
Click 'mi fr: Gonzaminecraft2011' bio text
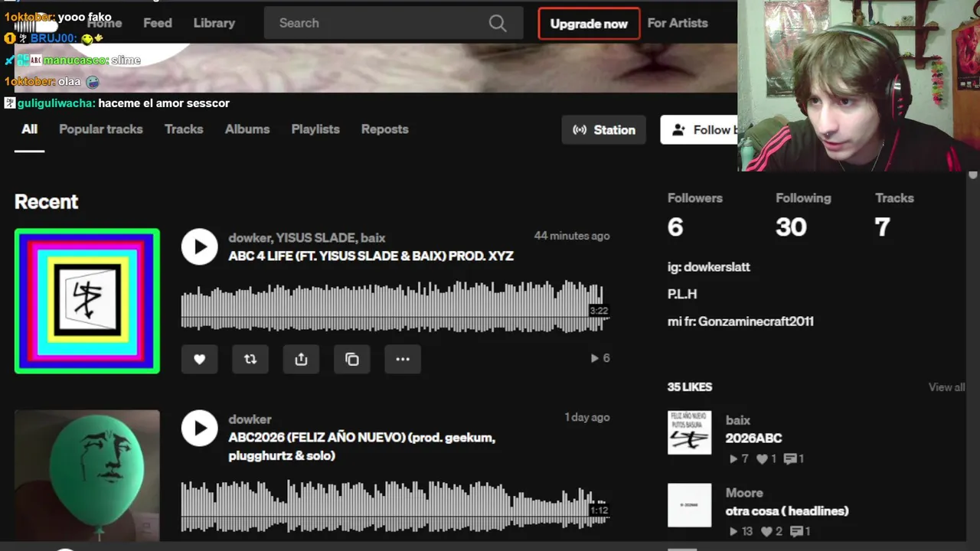click(x=740, y=321)
